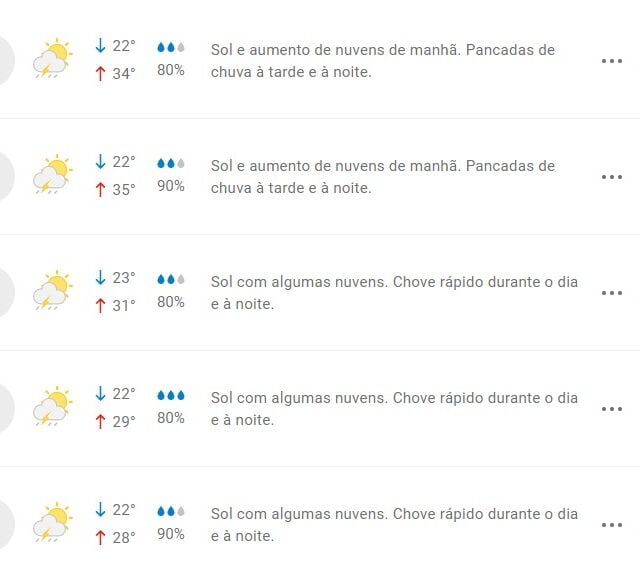The image size is (640, 572).
Task: Click weather icon in the 35° high row
Action: 53,174
